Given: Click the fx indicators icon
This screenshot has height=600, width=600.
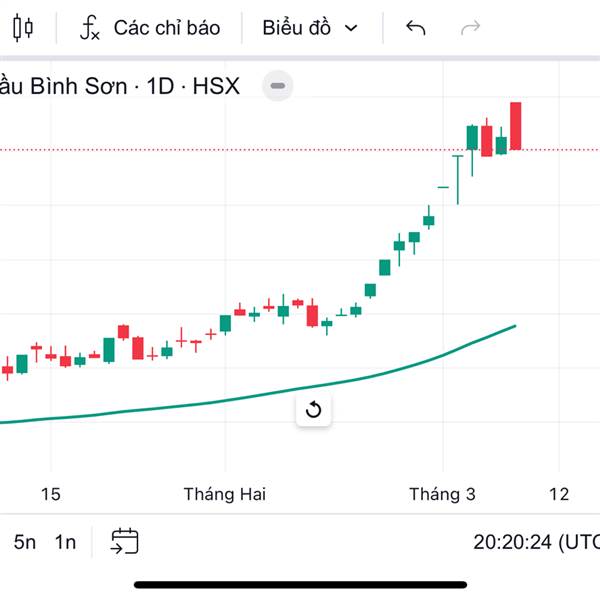Looking at the screenshot, I should (x=90, y=27).
